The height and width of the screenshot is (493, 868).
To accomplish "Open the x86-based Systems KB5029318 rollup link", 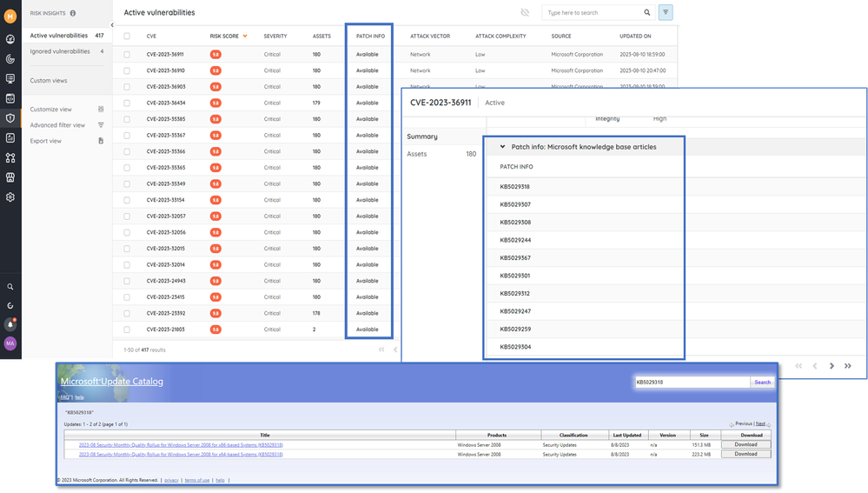I will 181,444.
